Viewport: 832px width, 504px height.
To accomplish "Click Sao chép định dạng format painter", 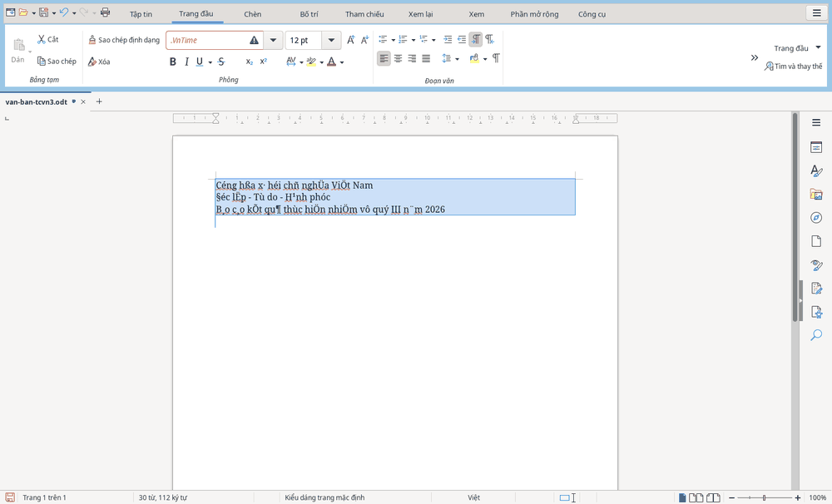I will pyautogui.click(x=124, y=40).
